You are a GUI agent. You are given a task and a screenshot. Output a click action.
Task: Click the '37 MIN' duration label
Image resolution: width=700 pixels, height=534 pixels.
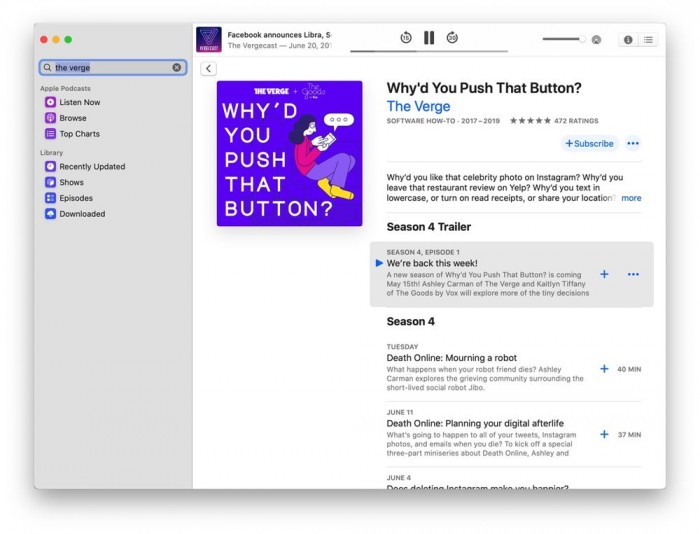click(x=629, y=435)
